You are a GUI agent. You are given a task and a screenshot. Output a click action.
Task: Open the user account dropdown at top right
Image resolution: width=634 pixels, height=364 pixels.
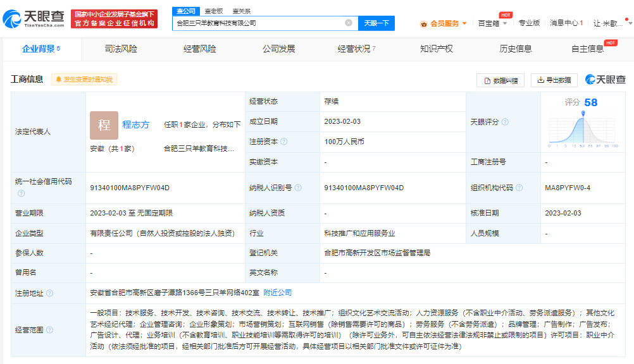coord(611,23)
